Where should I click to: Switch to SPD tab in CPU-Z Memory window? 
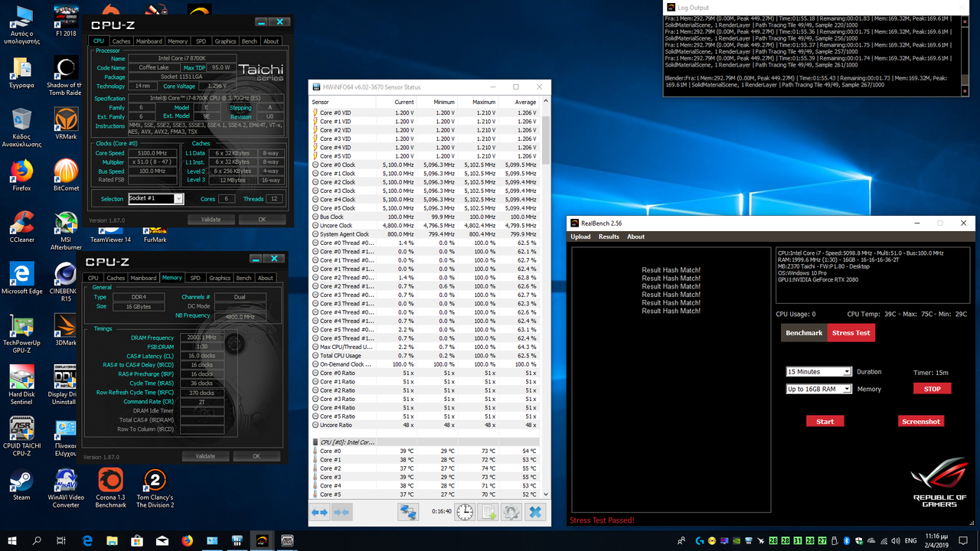coord(195,278)
